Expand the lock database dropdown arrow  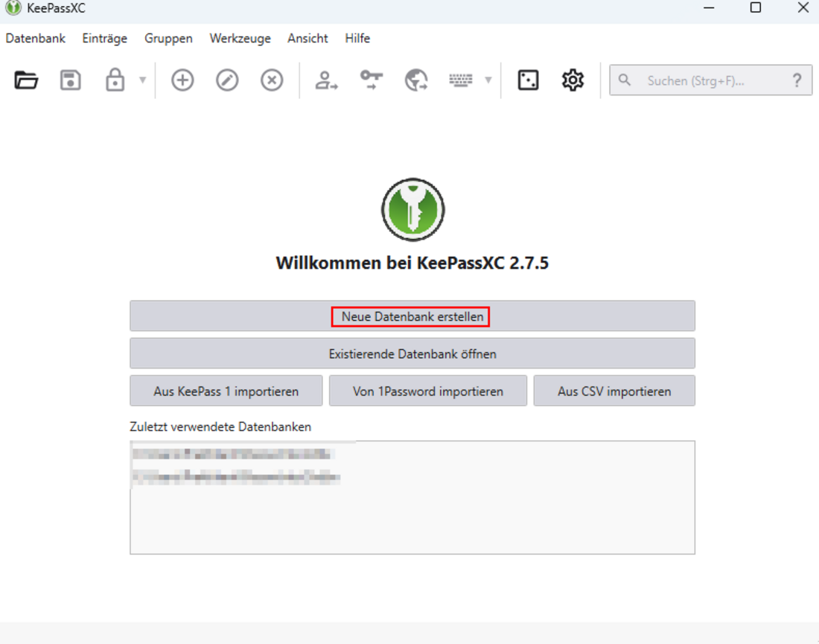coord(143,80)
